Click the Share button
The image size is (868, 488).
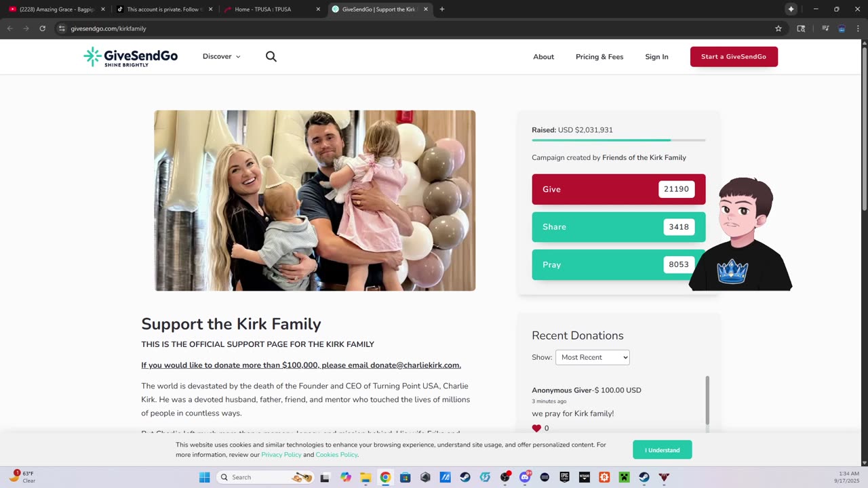(618, 227)
